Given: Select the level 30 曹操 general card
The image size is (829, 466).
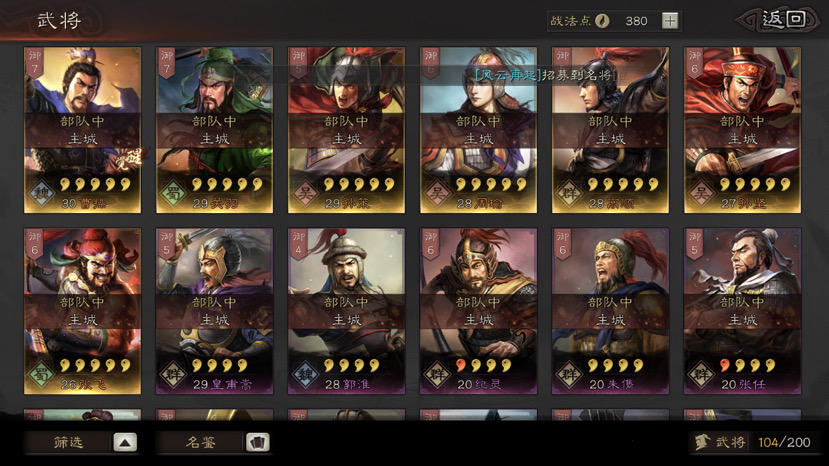Looking at the screenshot, I should (82, 130).
